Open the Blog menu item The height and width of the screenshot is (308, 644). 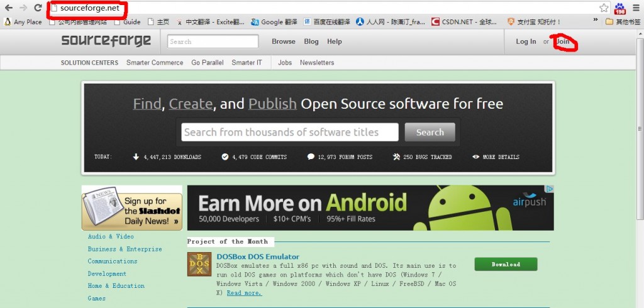coord(311,41)
